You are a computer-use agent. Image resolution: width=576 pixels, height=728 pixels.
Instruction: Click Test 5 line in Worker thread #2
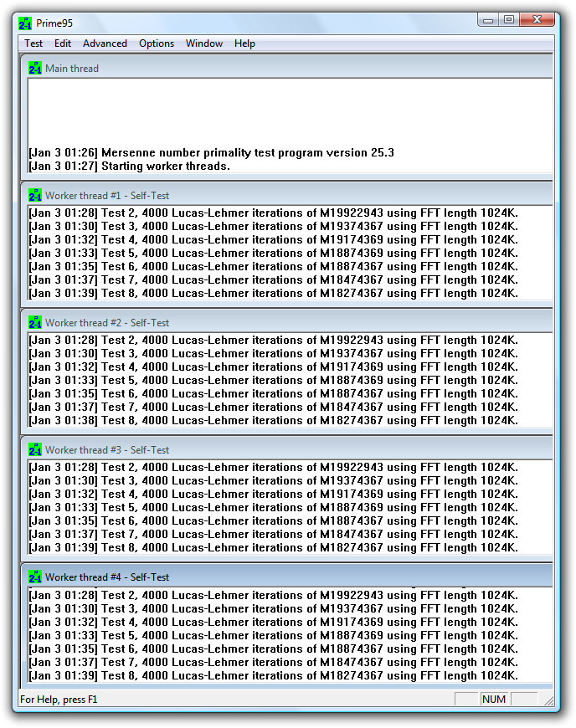click(x=273, y=381)
